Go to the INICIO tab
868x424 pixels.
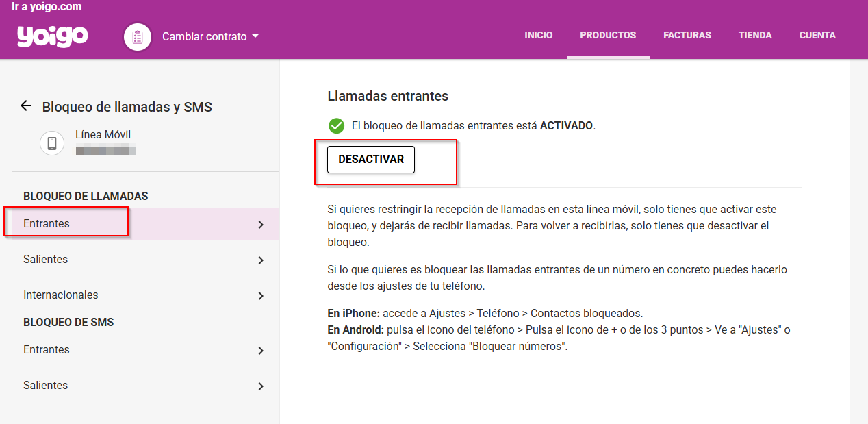[x=539, y=35]
